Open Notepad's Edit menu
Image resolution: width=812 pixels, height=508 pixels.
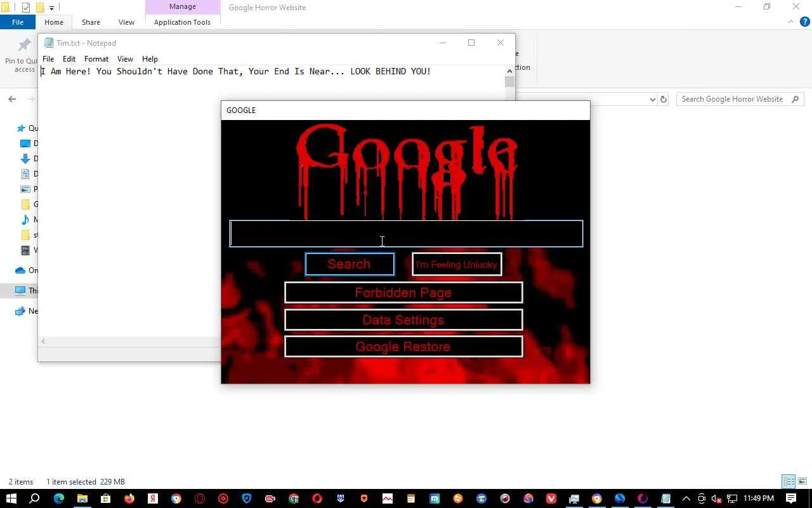69,59
